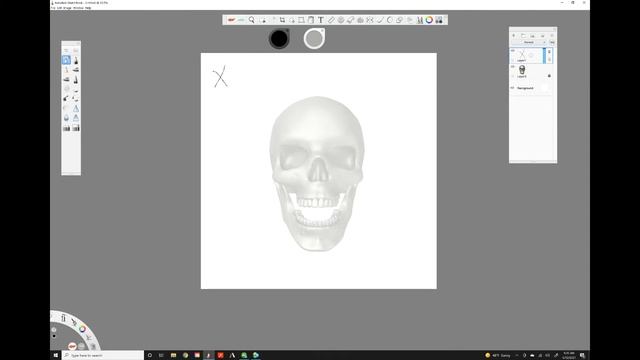
Task: Open the notification center in system tray
Action: (x=582, y=356)
